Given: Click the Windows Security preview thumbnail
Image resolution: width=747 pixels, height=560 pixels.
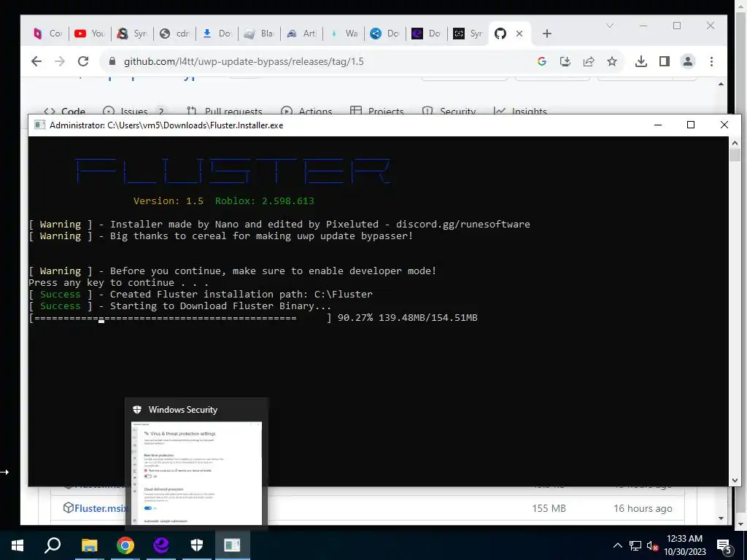Looking at the screenshot, I should [196, 472].
